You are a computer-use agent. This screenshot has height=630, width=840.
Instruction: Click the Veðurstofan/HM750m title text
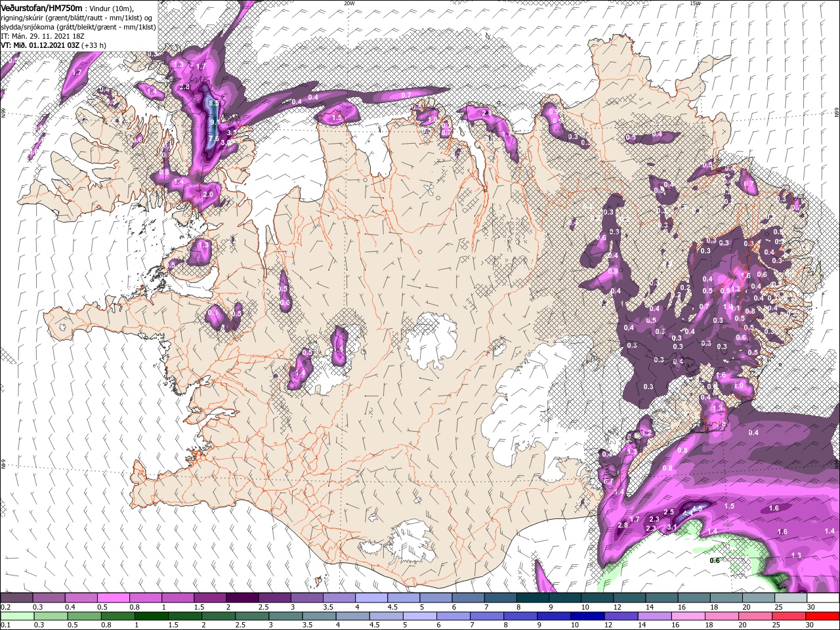(x=41, y=7)
